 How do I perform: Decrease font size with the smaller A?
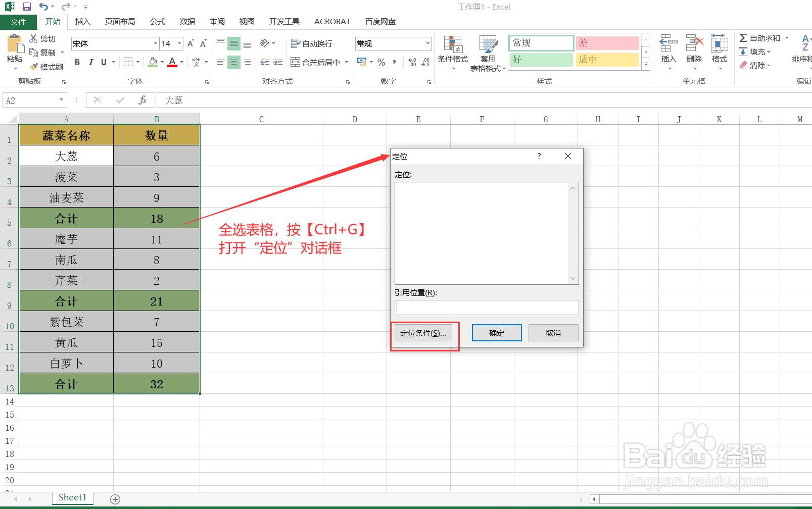pos(203,43)
